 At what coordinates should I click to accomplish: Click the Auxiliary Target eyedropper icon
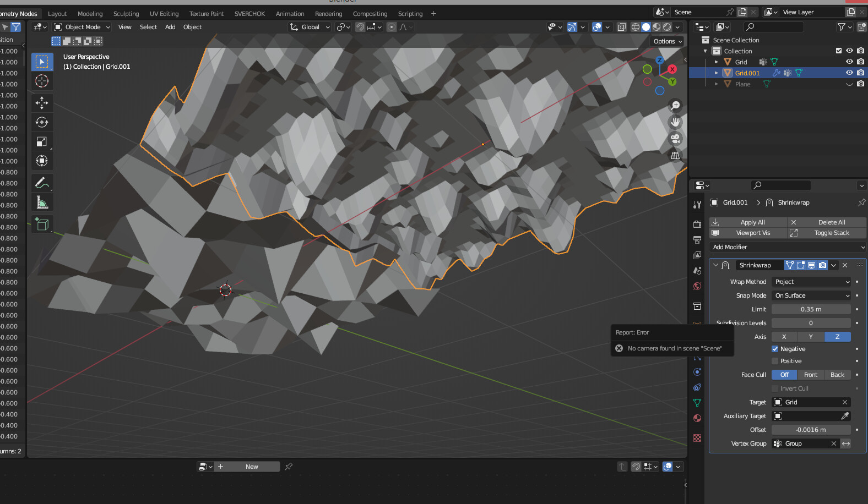pyautogui.click(x=845, y=416)
